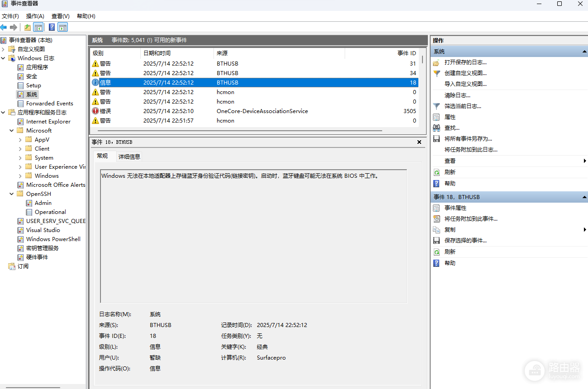The image size is (588, 389).
Task: Click the 复制 icon in event actions
Action: [436, 230]
